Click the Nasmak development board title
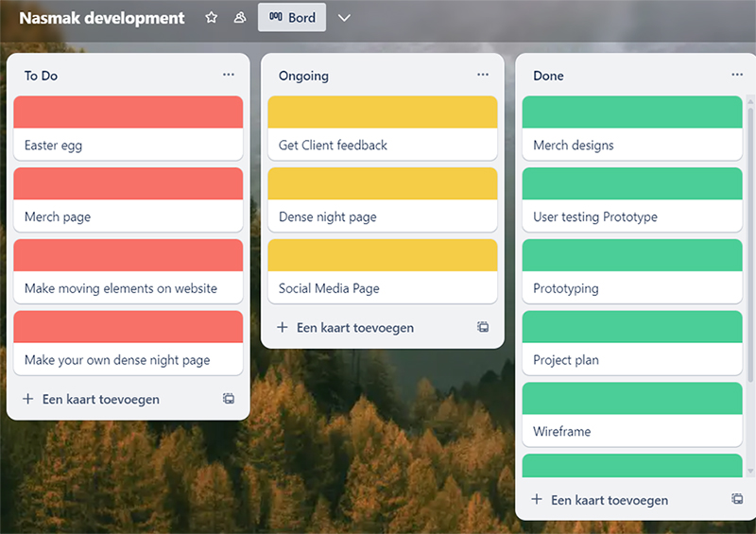The height and width of the screenshot is (534, 756). 102,18
